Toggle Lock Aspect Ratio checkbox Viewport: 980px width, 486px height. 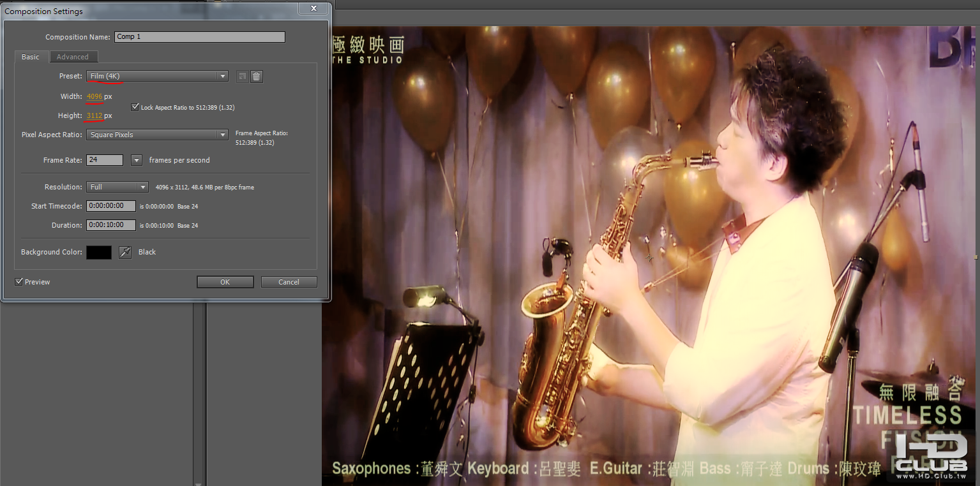[x=135, y=107]
